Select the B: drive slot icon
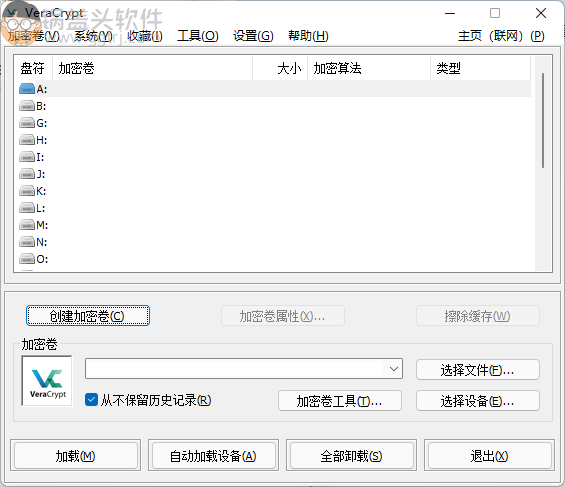565x487 pixels. coord(27,106)
